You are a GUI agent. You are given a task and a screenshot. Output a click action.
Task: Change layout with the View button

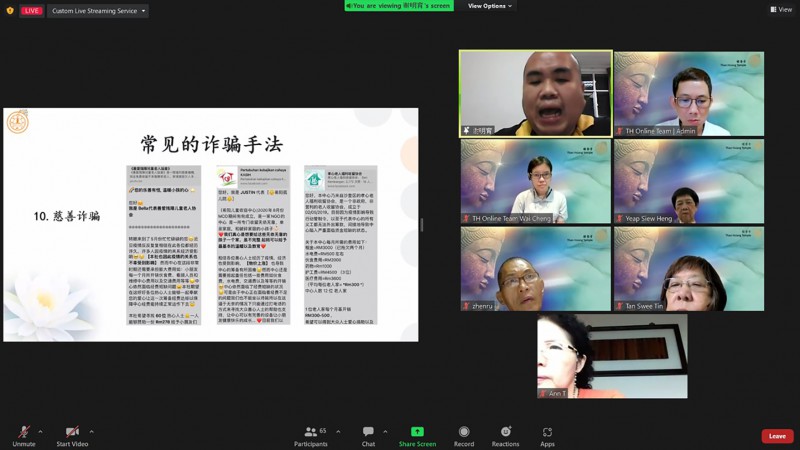pyautogui.click(x=780, y=9)
